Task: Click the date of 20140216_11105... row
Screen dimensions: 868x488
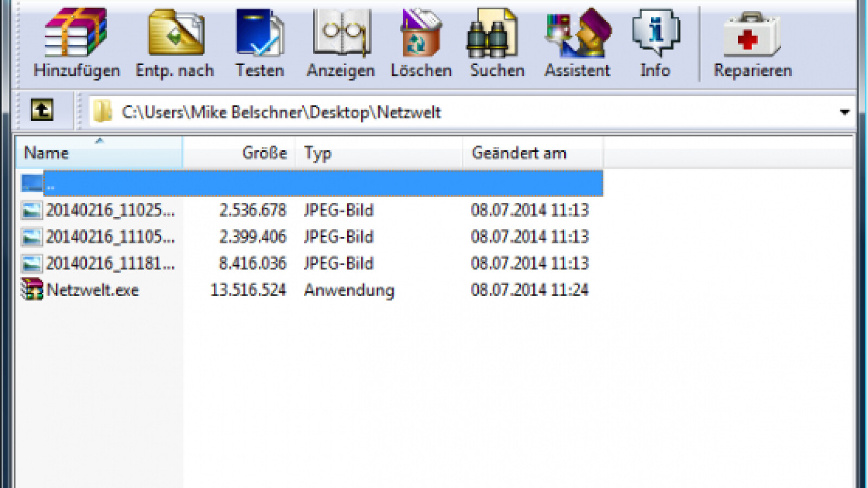Action: pos(529,237)
